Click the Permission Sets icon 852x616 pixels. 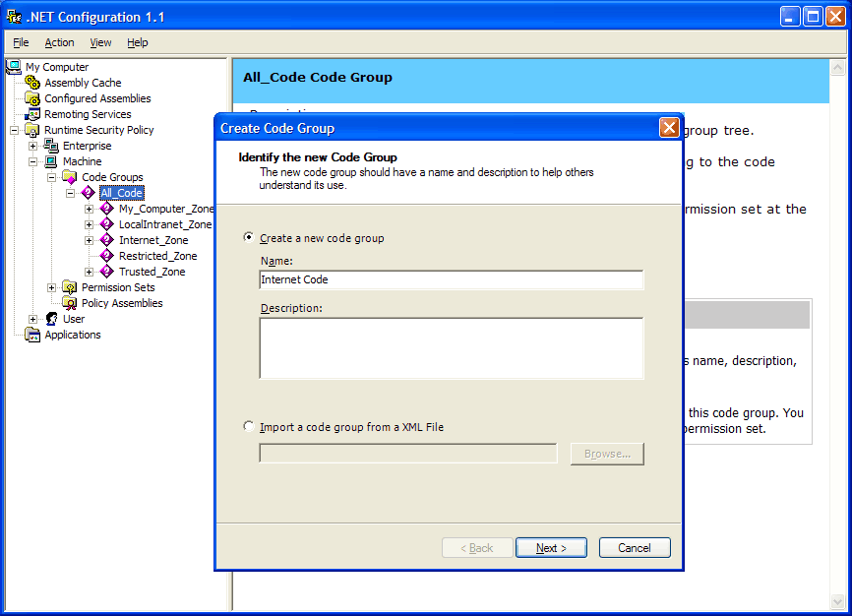[x=70, y=287]
